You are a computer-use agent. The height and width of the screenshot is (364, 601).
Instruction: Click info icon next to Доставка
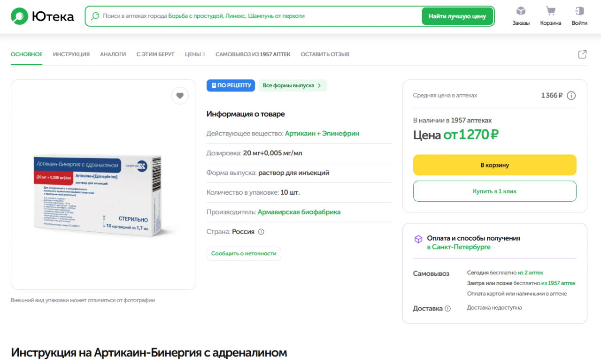click(x=447, y=309)
